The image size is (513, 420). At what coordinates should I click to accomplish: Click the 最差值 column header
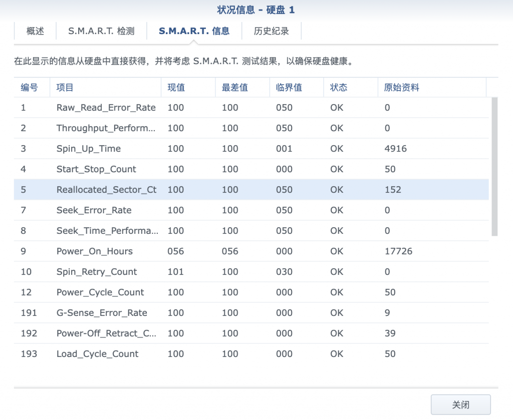234,88
